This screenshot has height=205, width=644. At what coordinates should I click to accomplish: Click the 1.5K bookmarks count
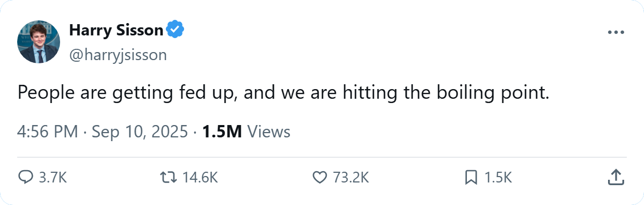click(498, 178)
